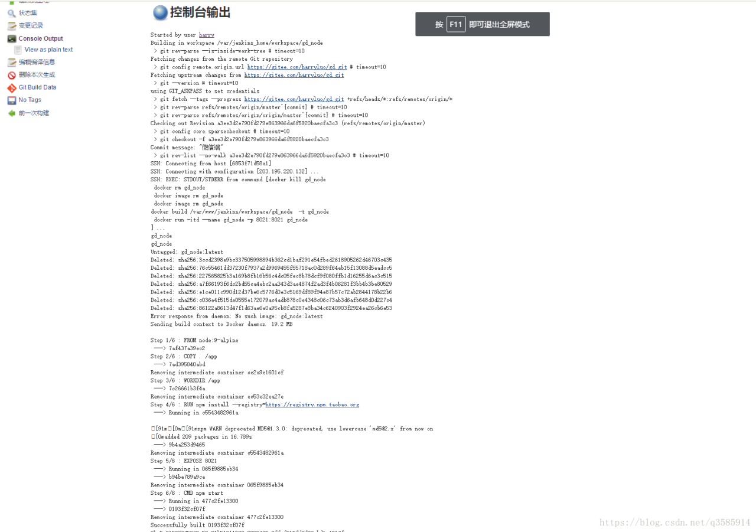The width and height of the screenshot is (756, 532).
Task: Open View as plain text
Action: coord(49,50)
